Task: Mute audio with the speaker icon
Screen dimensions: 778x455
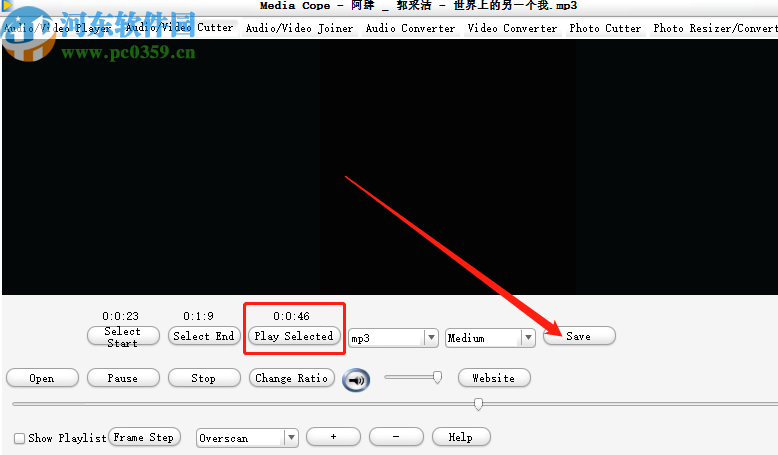Action: pyautogui.click(x=356, y=380)
